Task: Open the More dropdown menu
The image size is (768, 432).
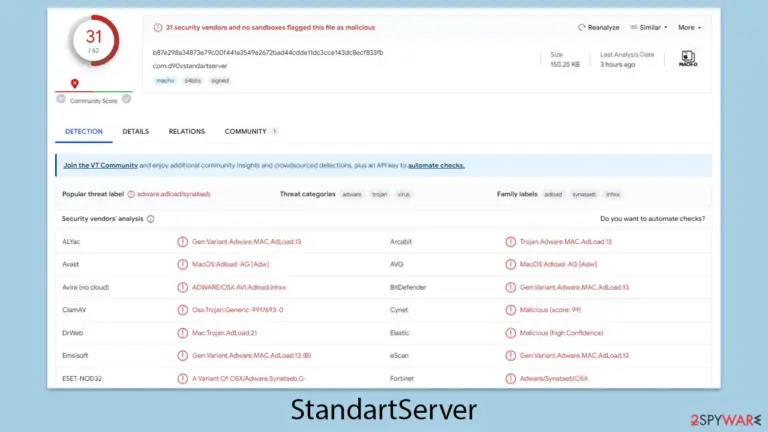Action: pos(689,27)
